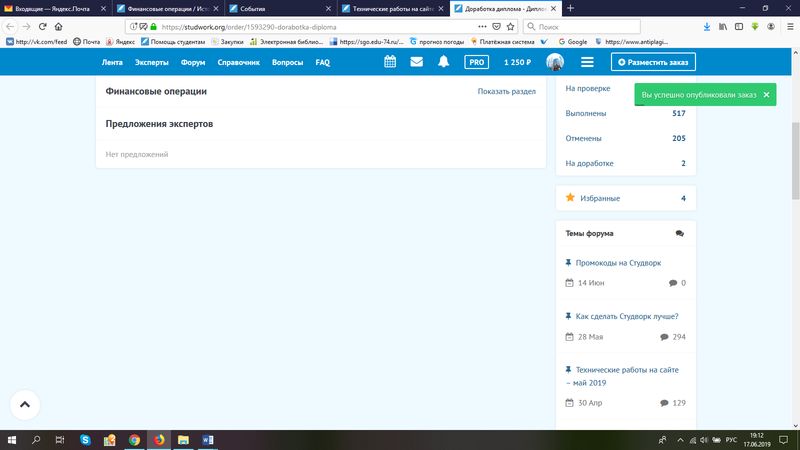
Task: Click the PRO badge icon
Action: pyautogui.click(x=477, y=62)
